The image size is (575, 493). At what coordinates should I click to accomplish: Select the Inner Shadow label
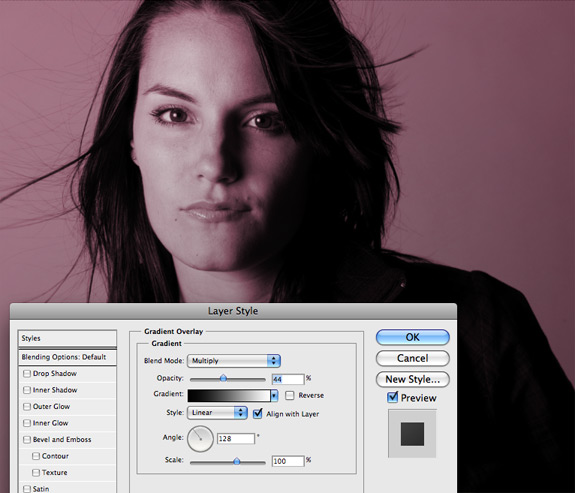tap(55, 390)
